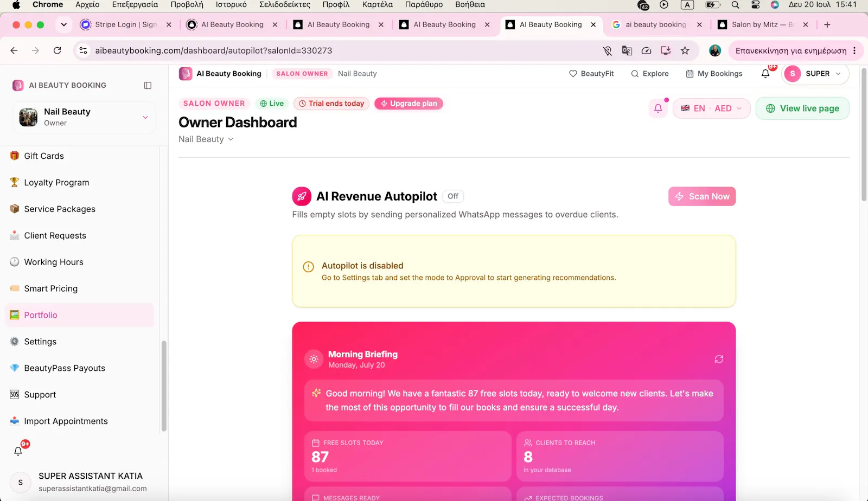Close the Stripe Login tab
Image resolution: width=868 pixels, height=501 pixels.
click(x=169, y=24)
